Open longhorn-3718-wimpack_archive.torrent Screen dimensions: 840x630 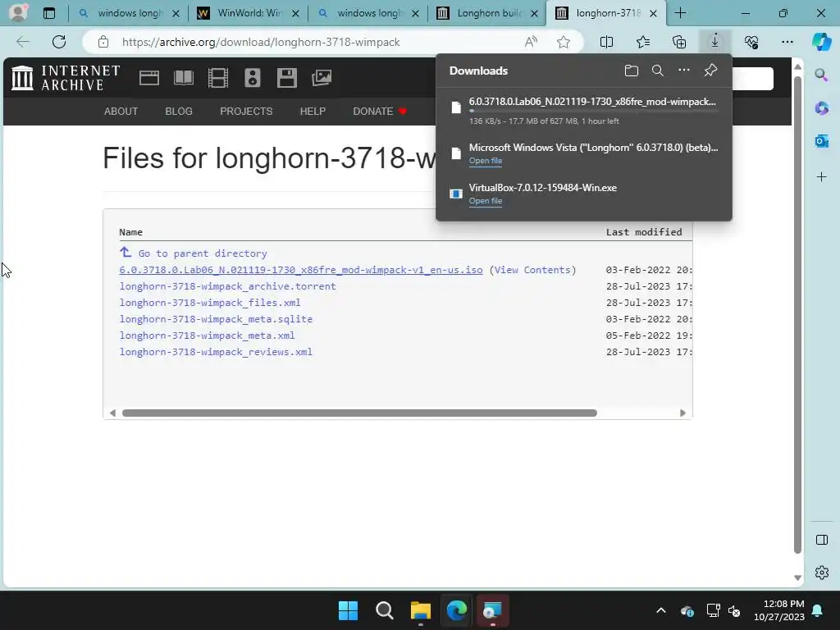(228, 286)
